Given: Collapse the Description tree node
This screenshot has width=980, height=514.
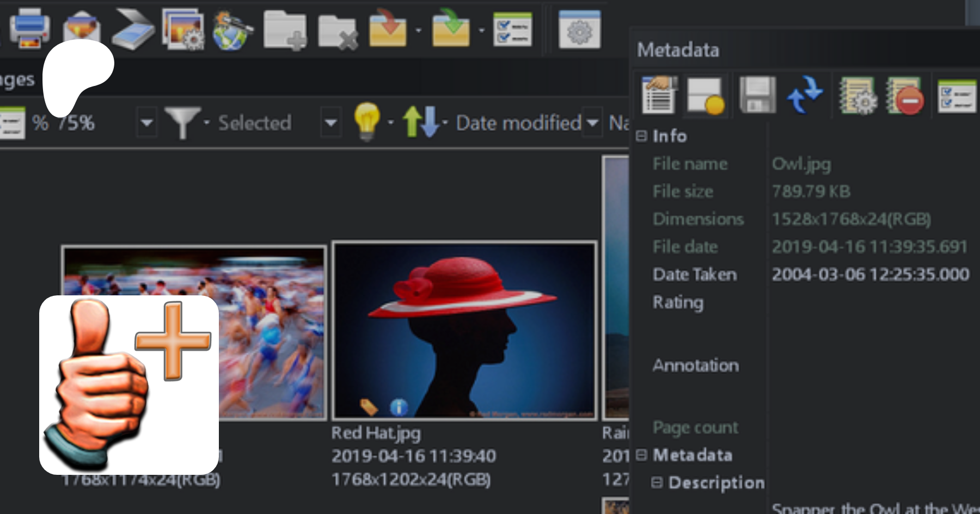Looking at the screenshot, I should coord(657,482).
